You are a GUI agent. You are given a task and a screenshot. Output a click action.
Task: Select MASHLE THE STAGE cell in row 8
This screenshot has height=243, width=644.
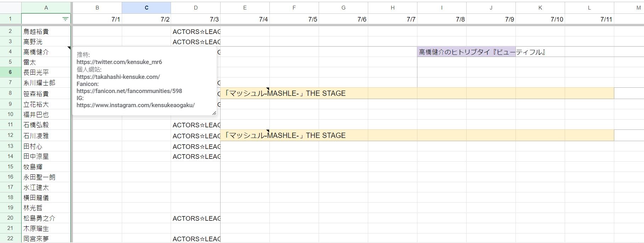pyautogui.click(x=417, y=93)
